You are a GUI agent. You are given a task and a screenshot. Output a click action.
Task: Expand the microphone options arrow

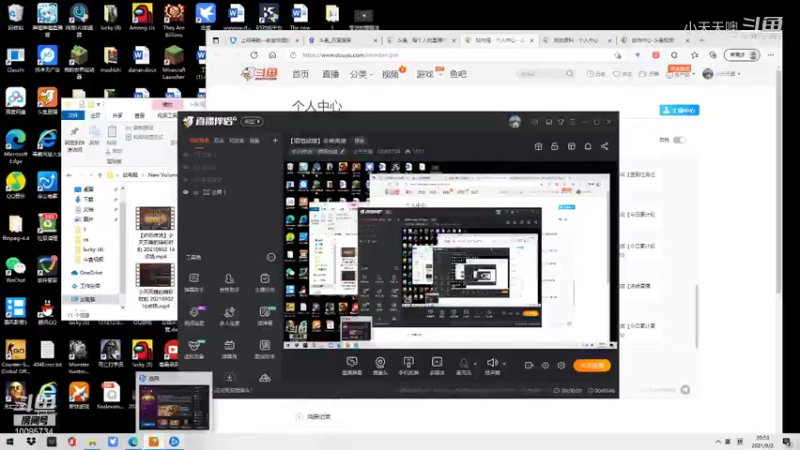click(476, 363)
